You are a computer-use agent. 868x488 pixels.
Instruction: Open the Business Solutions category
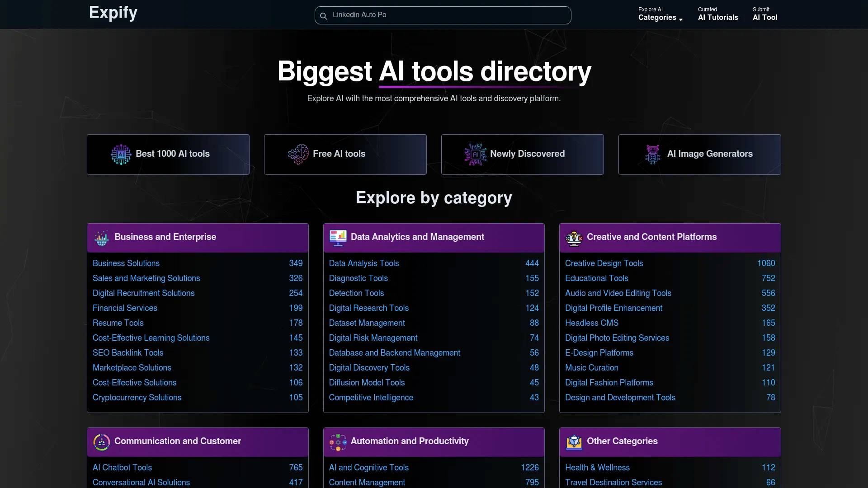126,263
